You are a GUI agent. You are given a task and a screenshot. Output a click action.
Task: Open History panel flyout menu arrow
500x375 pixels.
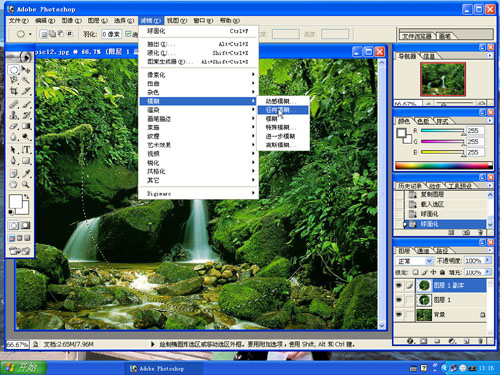pyautogui.click(x=490, y=185)
